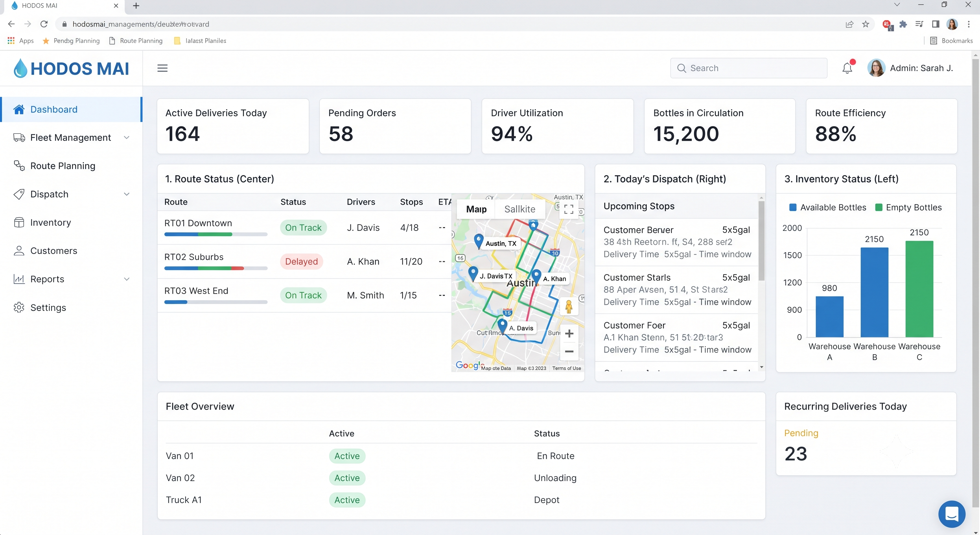Toggle Empty Bottles legend series
980x535 pixels.
click(x=908, y=208)
